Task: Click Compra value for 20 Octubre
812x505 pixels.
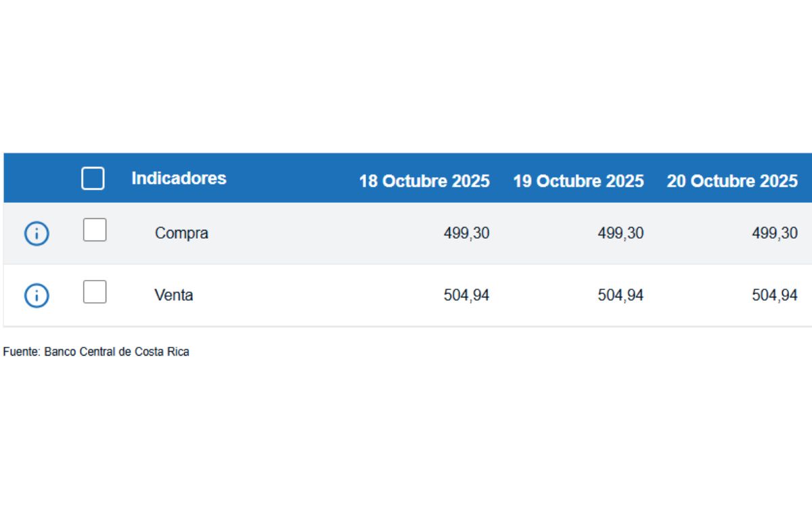Action: (775, 233)
